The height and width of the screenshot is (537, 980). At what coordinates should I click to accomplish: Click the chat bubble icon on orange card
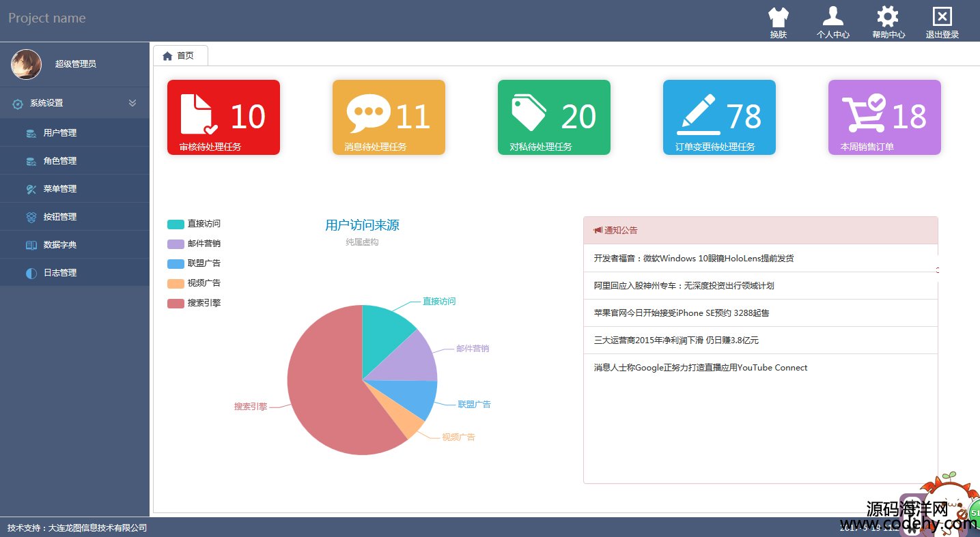point(368,113)
